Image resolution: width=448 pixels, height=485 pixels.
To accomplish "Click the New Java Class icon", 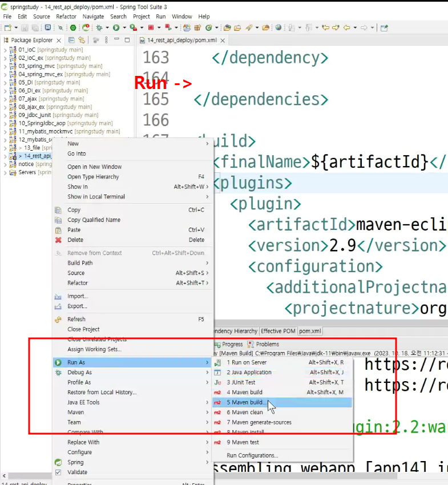I will pyautogui.click(x=208, y=28).
